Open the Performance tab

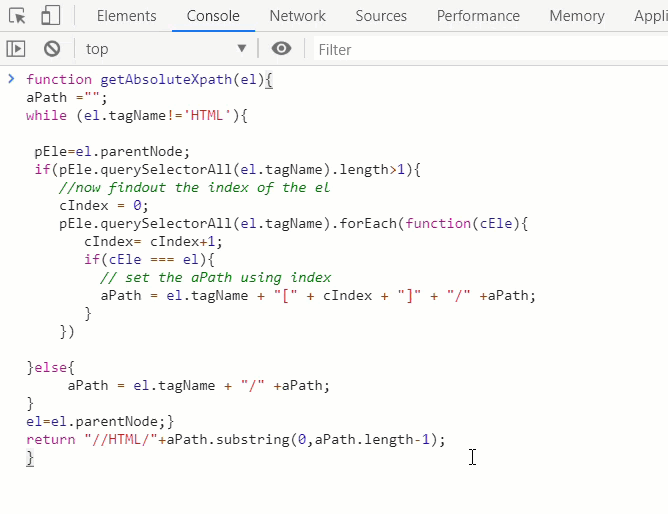tap(478, 16)
